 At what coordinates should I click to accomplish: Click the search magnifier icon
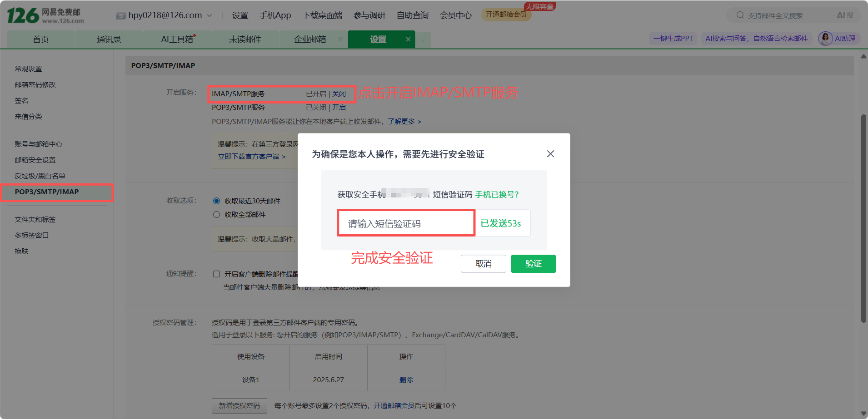pos(740,15)
